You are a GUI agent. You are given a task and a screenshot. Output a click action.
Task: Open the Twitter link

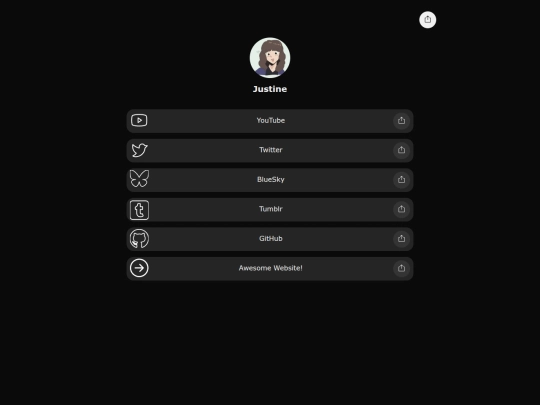(270, 150)
